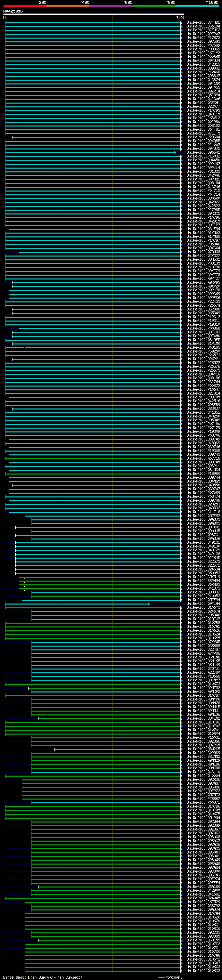
Task: Select hit label UniRef100_Q43746
Action: [203, 187]
